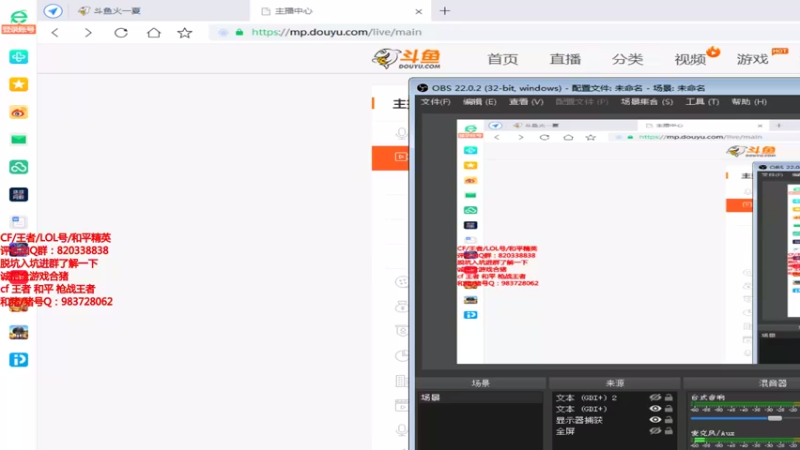Click OBS logo in title bar
This screenshot has width=800, height=450.
[x=422, y=88]
